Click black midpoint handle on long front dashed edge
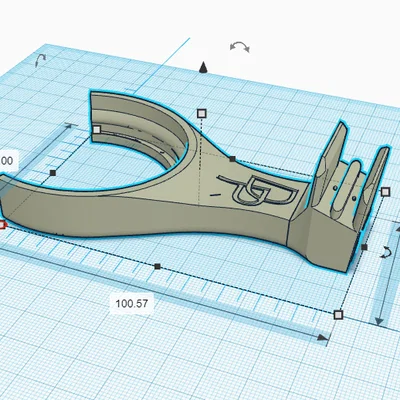 tap(158, 266)
